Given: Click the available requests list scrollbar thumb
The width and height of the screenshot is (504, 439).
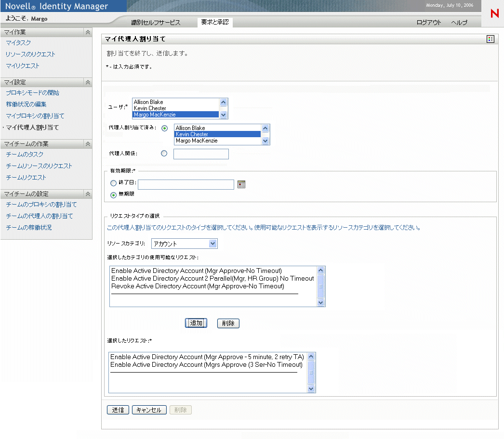Looking at the screenshot, I should pyautogui.click(x=320, y=286).
